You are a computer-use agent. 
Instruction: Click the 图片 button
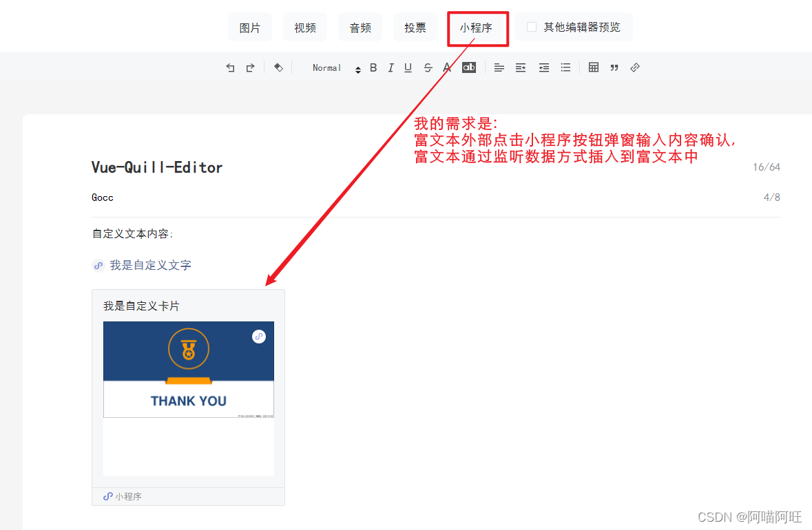(x=249, y=28)
